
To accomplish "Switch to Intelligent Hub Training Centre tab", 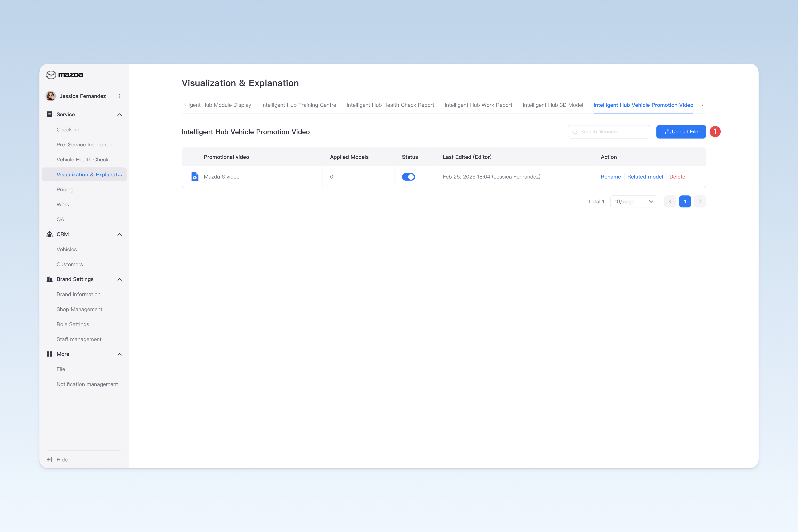I will click(x=299, y=105).
